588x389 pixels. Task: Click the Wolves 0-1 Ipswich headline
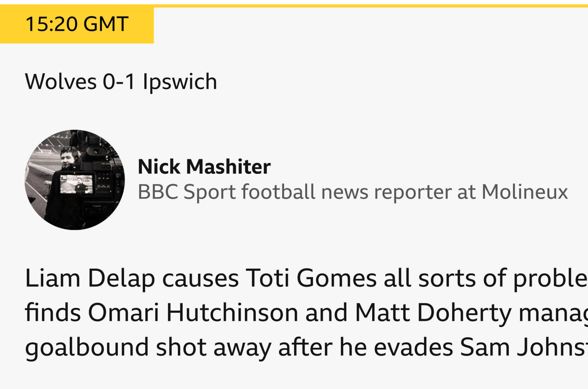click(121, 82)
